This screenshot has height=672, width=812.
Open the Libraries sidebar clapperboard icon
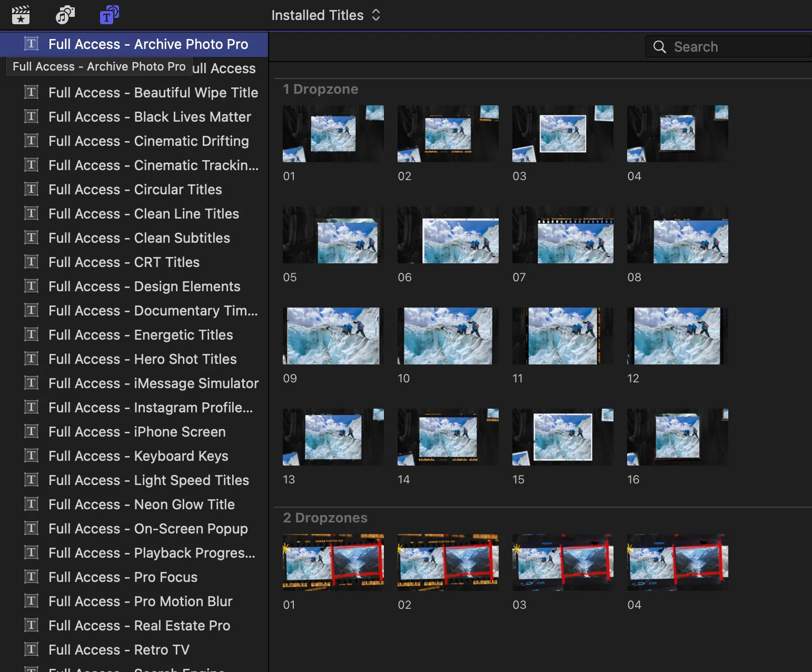[21, 15]
